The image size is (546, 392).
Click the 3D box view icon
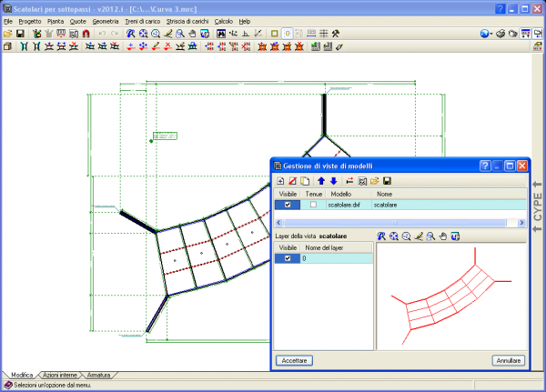click(7, 46)
